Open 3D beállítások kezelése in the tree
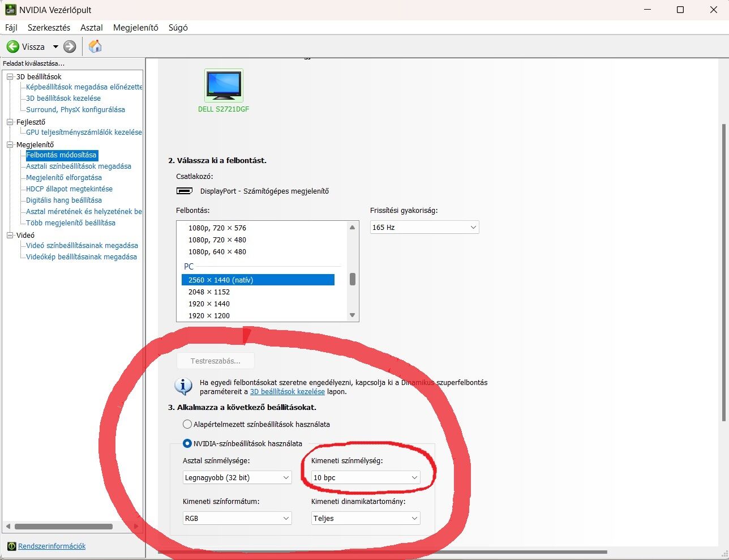The width and height of the screenshot is (729, 560). tap(63, 98)
